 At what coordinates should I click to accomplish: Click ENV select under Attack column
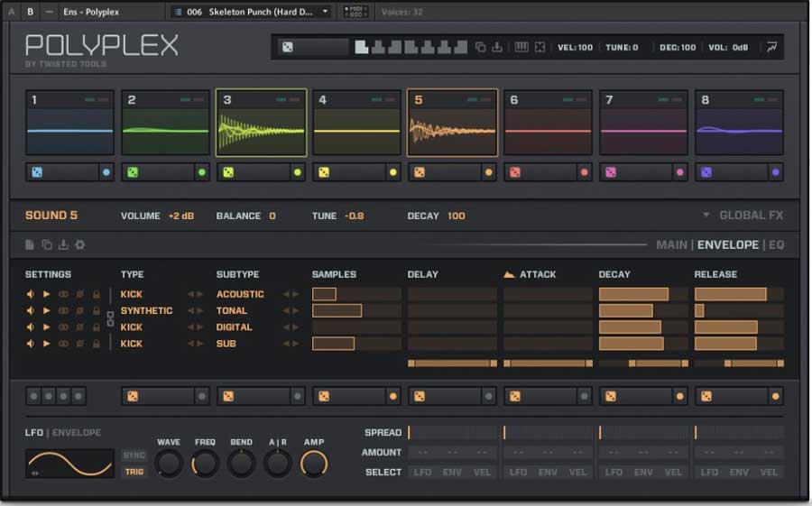point(548,473)
